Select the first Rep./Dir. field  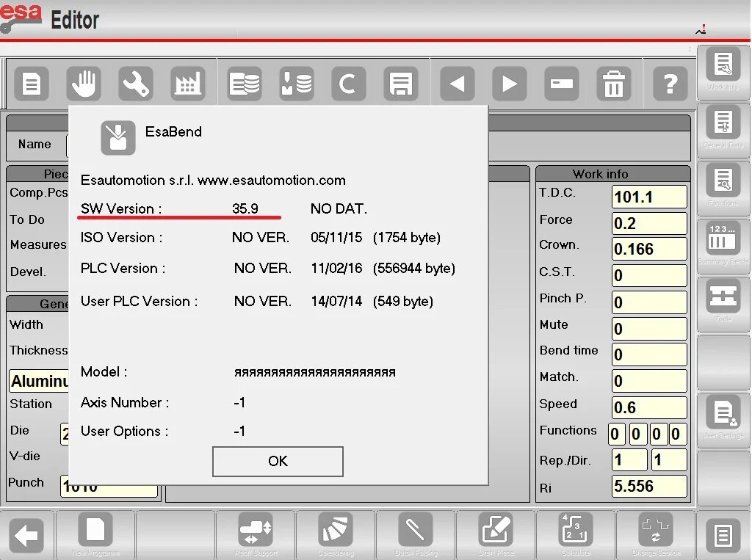629,460
